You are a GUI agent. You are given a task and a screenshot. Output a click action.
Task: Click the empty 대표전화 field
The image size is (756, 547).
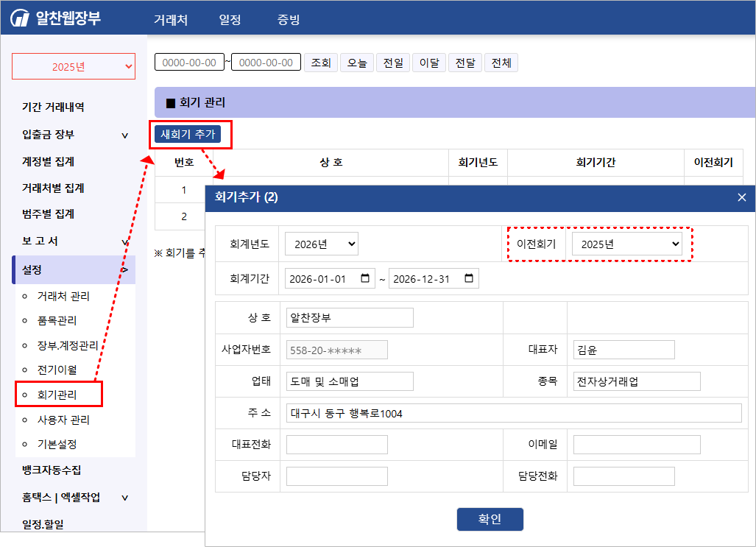coord(336,444)
